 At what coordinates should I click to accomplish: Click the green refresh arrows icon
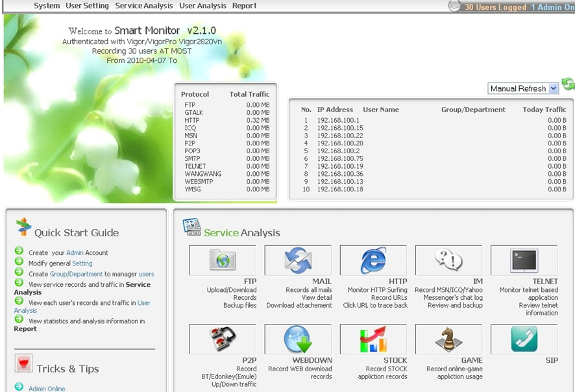[568, 84]
